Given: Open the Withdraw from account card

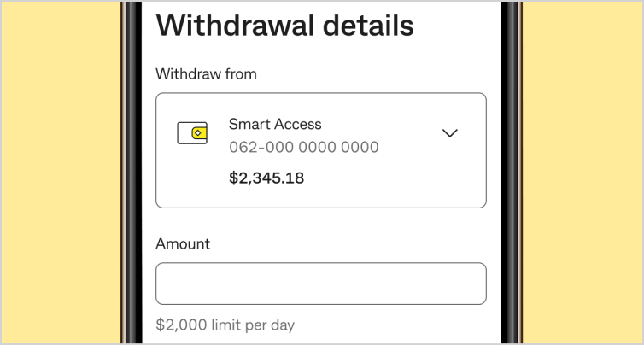Looking at the screenshot, I should click(320, 150).
